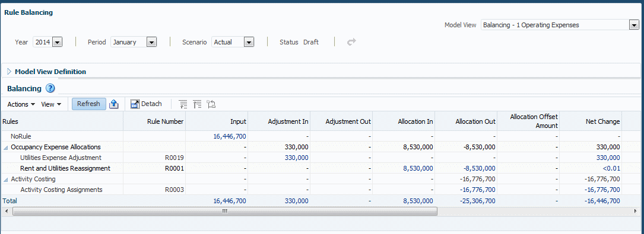Click the go-to-top hierarchy toolbar icon
This screenshot has width=644, height=234.
tap(197, 104)
